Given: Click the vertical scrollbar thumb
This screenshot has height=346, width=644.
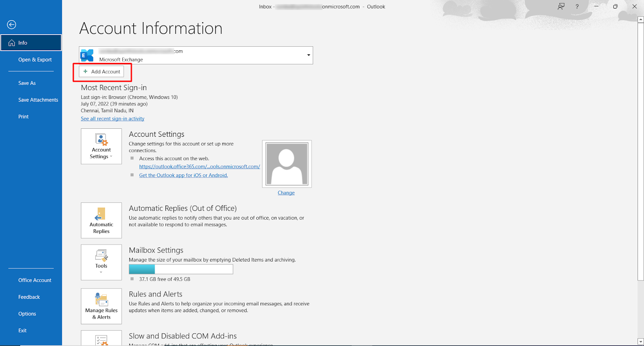Looking at the screenshot, I should point(641,151).
